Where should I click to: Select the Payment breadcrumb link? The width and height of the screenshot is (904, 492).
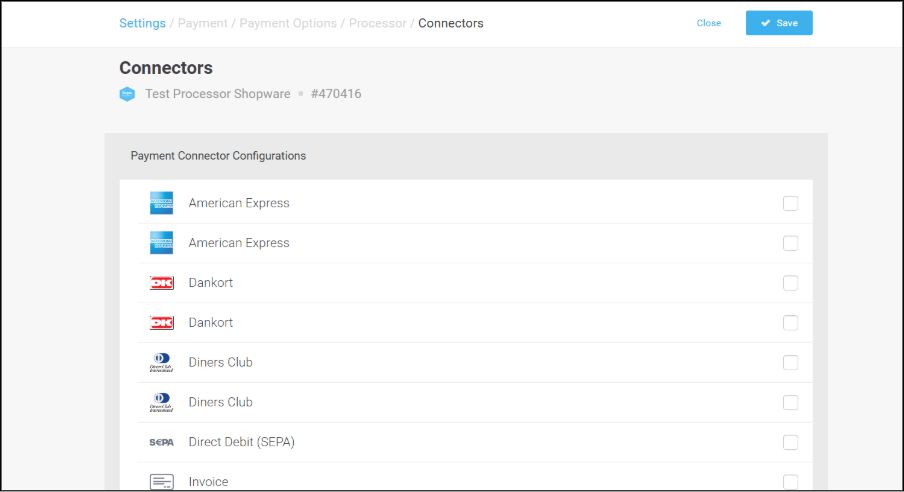pos(203,23)
